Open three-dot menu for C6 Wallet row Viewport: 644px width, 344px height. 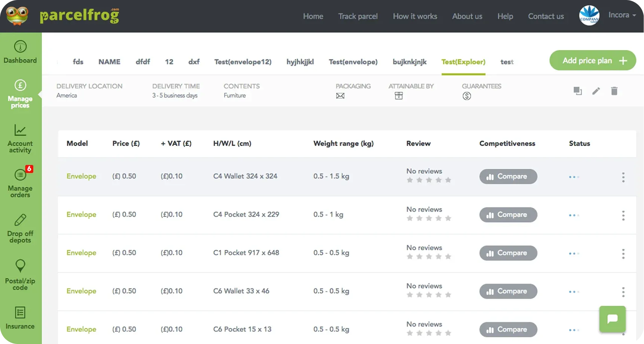tap(623, 292)
